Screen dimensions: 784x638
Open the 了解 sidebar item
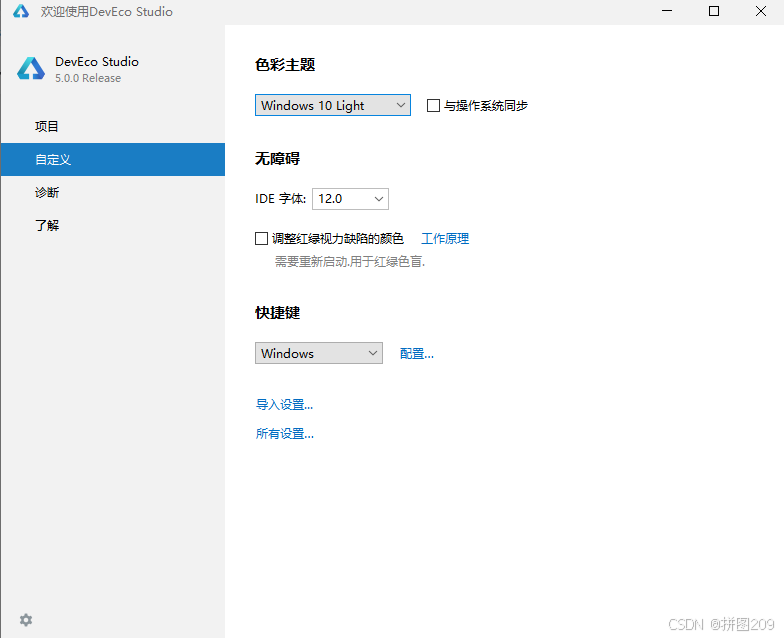(113, 226)
